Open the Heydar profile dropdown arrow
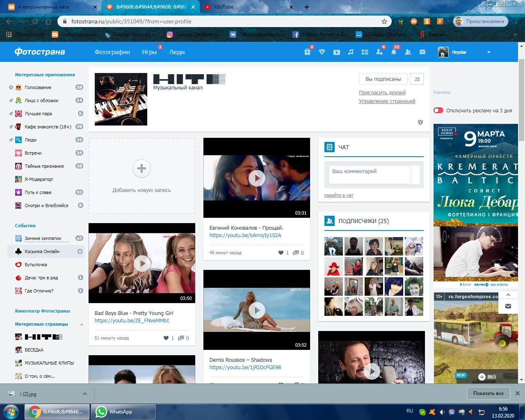Screen dimensions: 525x420 click(x=488, y=52)
